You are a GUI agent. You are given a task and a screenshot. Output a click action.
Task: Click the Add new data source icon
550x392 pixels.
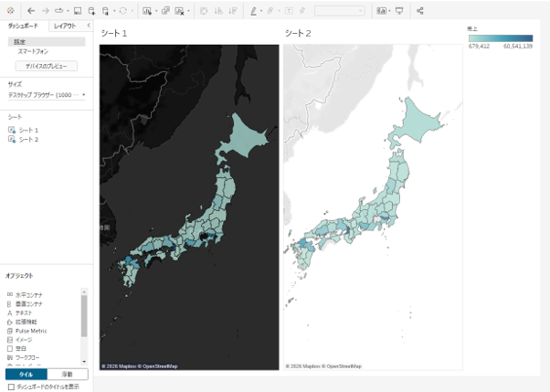pyautogui.click(x=91, y=11)
